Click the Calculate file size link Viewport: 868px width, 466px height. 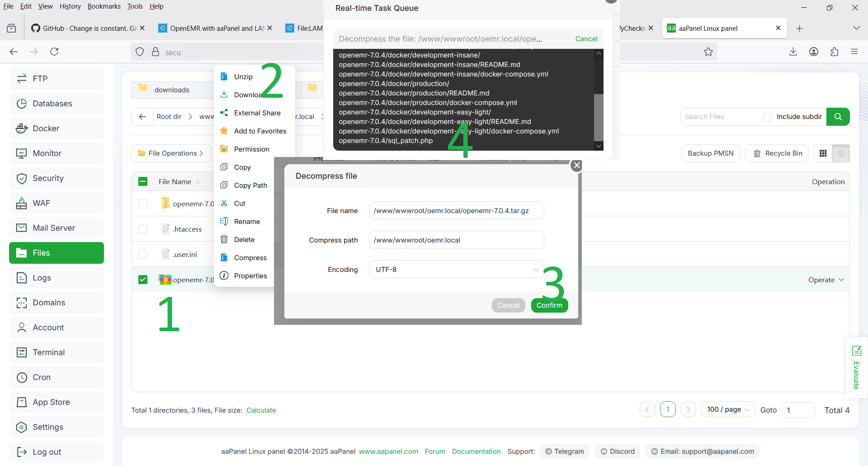261,410
